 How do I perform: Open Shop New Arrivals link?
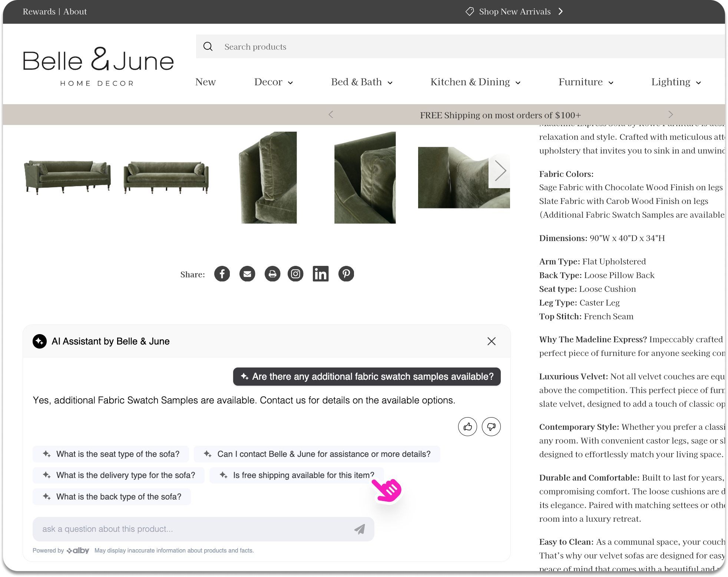514,11
